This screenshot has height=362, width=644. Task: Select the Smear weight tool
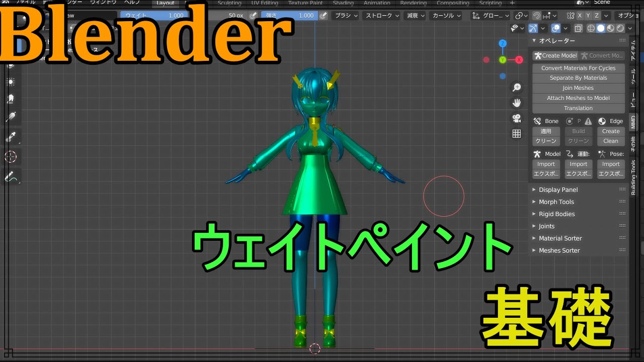point(11,99)
